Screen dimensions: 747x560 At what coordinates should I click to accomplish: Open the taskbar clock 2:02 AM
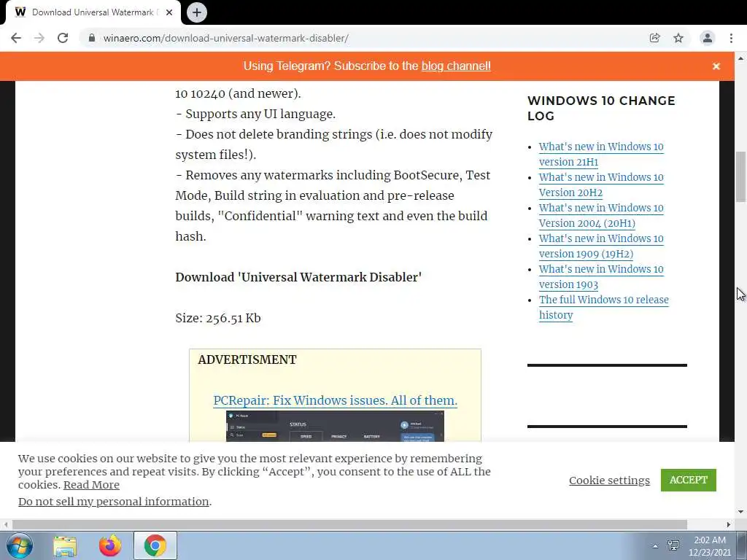click(x=709, y=546)
